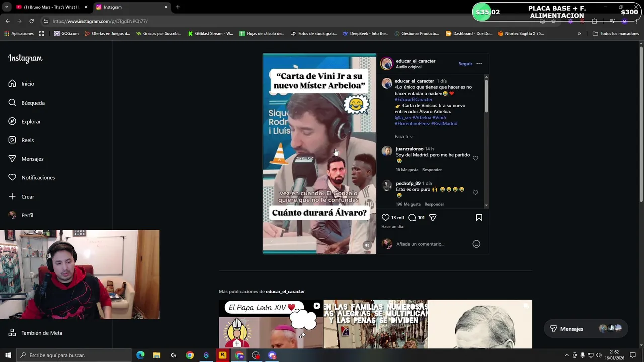The width and height of the screenshot is (644, 362).
Task: Like the post with heart icon
Action: pyautogui.click(x=385, y=218)
